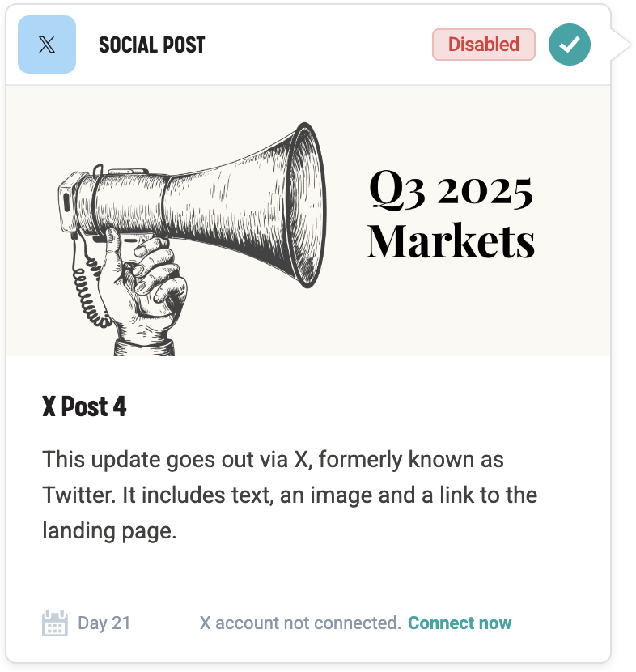Toggle the teal checkmark circle
Viewport: 636px width, 672px height.
pyautogui.click(x=570, y=45)
